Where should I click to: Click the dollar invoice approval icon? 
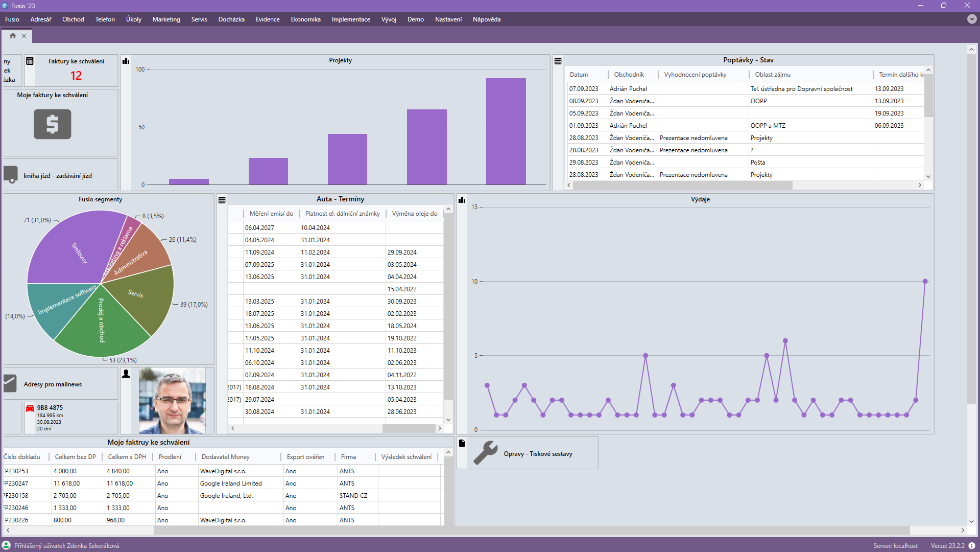pyautogui.click(x=52, y=124)
